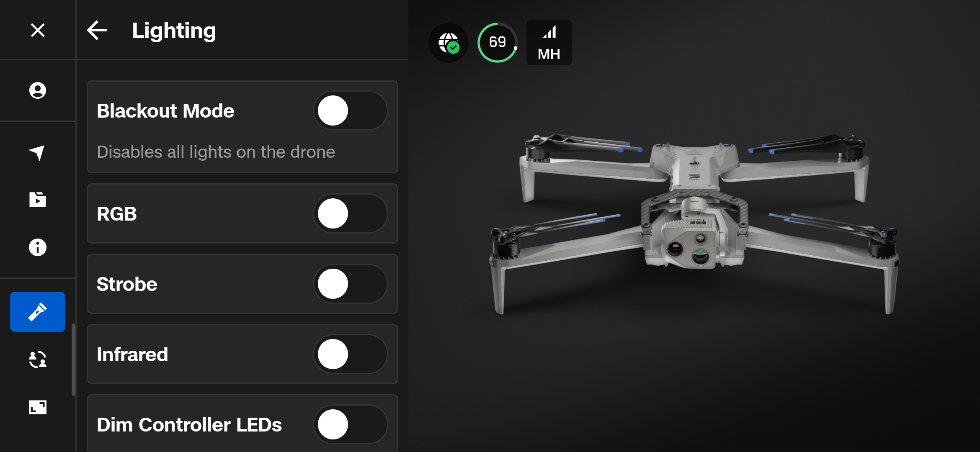Toggle the RGB lights switch

point(351,214)
